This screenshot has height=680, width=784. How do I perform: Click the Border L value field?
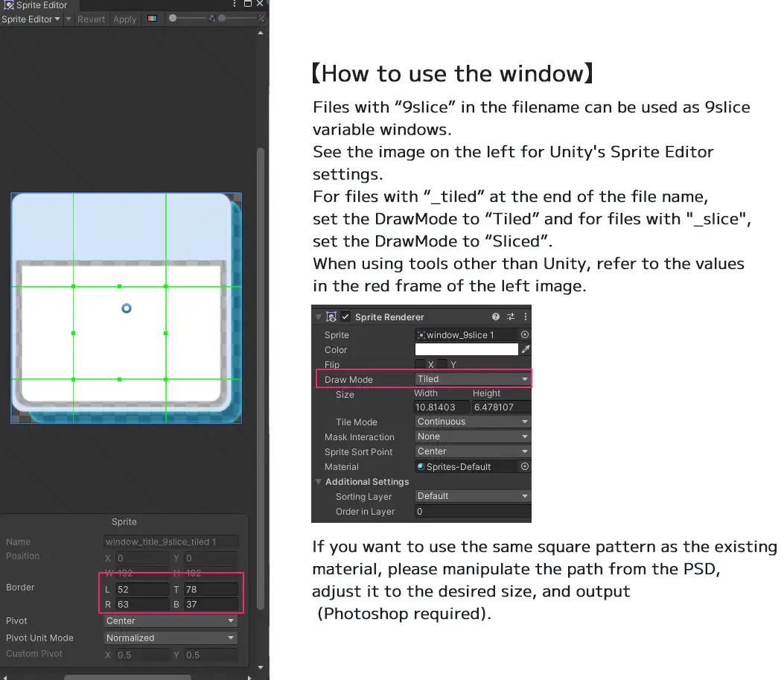point(141,590)
